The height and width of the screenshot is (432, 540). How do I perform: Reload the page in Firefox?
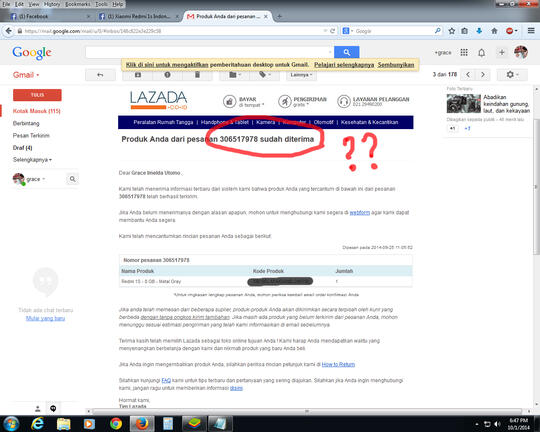click(332, 31)
